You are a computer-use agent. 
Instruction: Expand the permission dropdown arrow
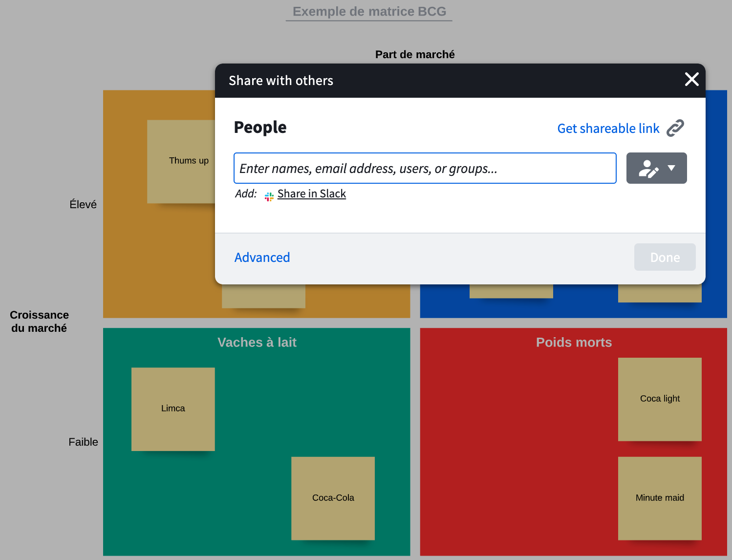[671, 168]
